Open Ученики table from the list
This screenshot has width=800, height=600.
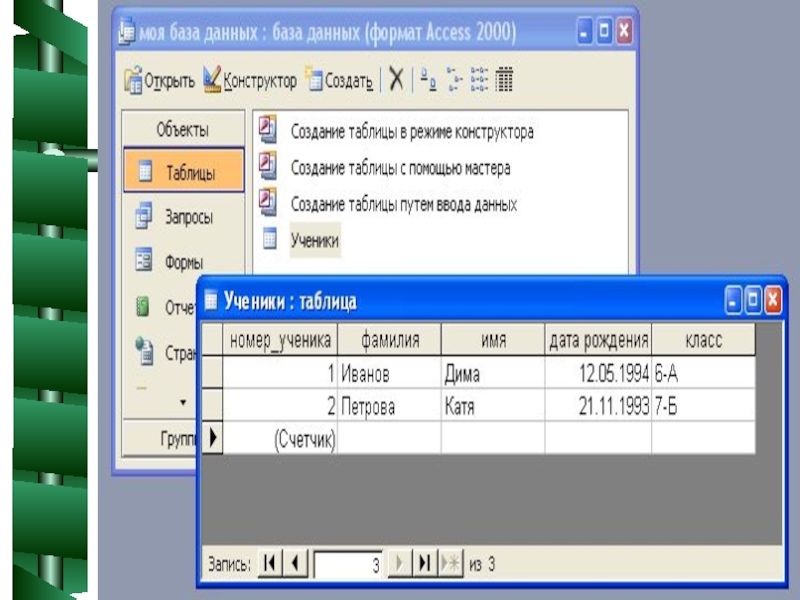(314, 241)
